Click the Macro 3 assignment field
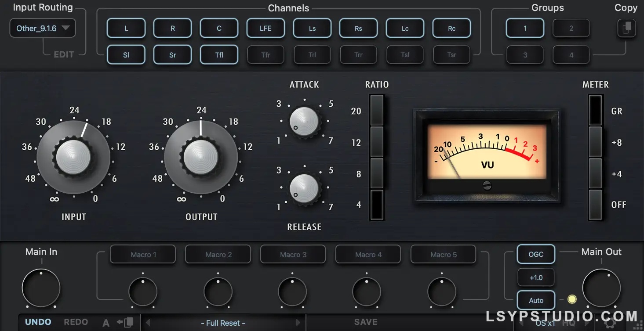Image resolution: width=644 pixels, height=331 pixels. (293, 254)
